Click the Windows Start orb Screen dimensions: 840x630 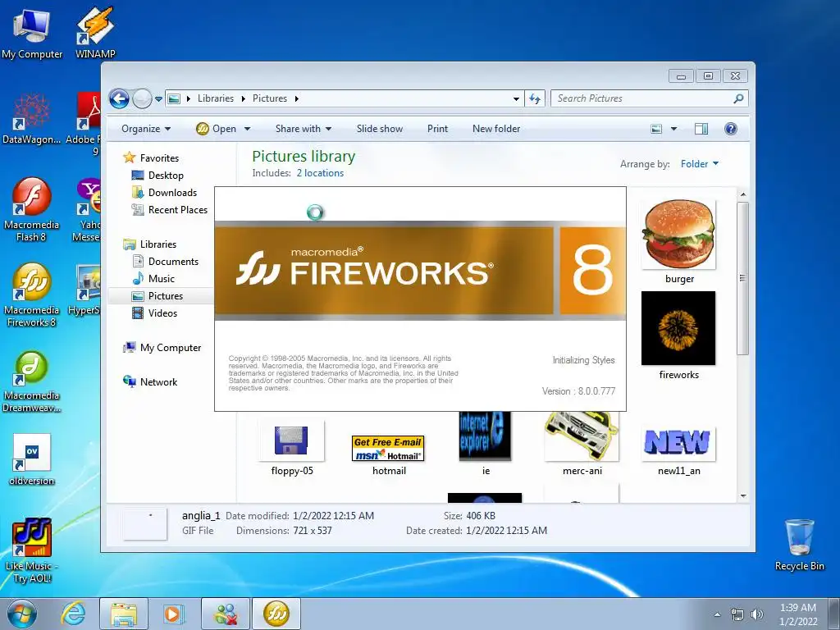[x=22, y=614]
